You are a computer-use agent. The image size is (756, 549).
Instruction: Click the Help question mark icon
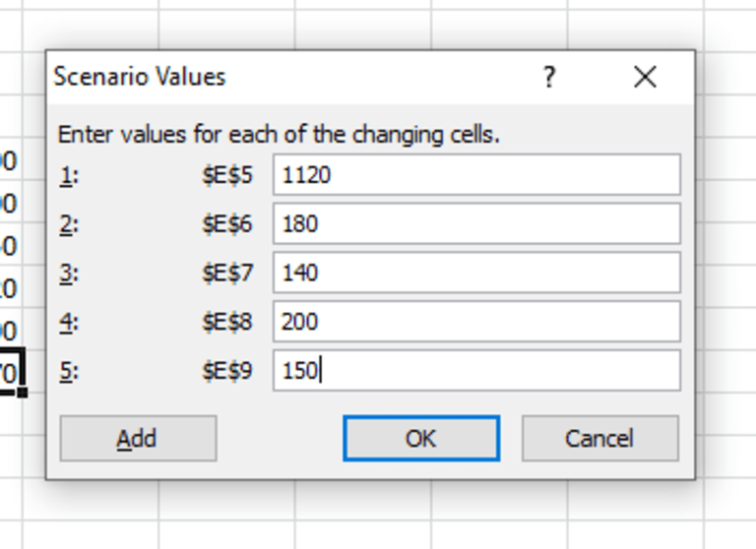click(549, 77)
